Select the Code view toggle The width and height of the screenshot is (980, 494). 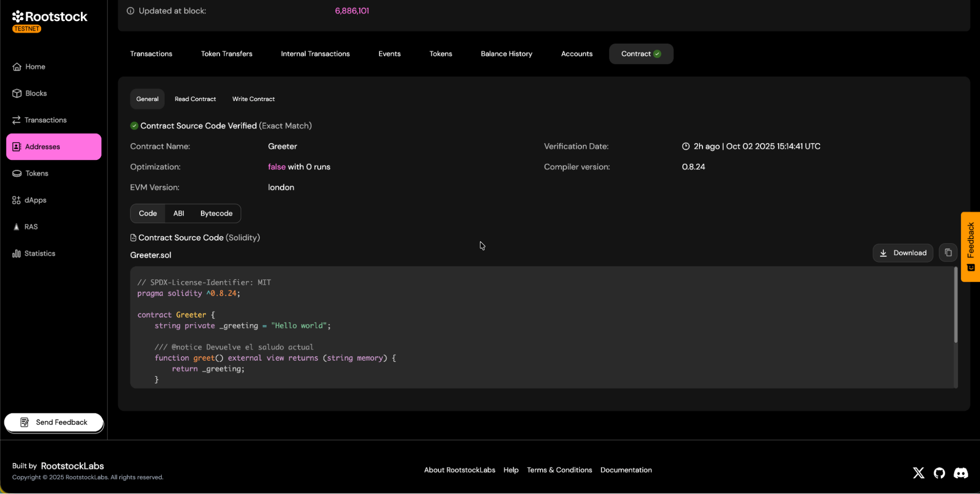click(148, 213)
